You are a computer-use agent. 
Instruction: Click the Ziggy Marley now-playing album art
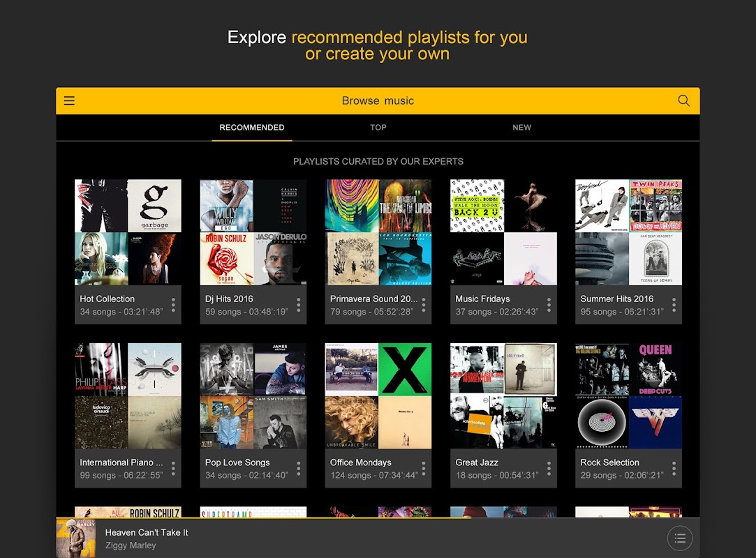tap(75, 538)
